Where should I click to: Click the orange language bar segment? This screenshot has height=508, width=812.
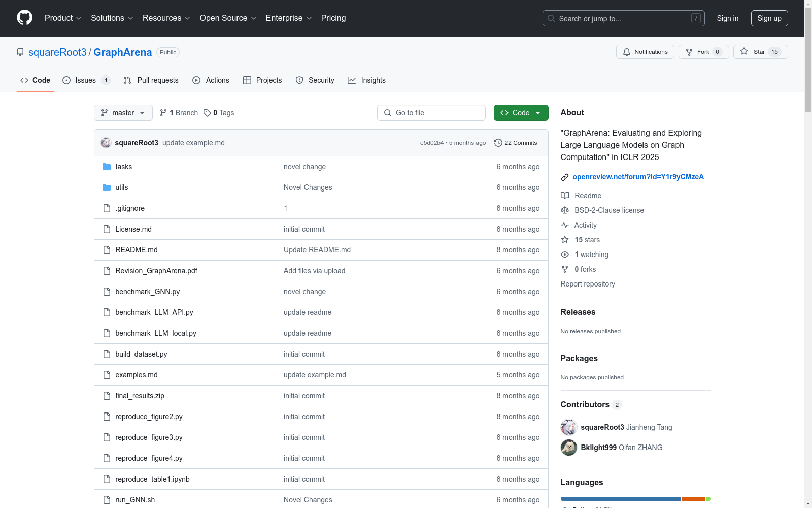tap(693, 499)
